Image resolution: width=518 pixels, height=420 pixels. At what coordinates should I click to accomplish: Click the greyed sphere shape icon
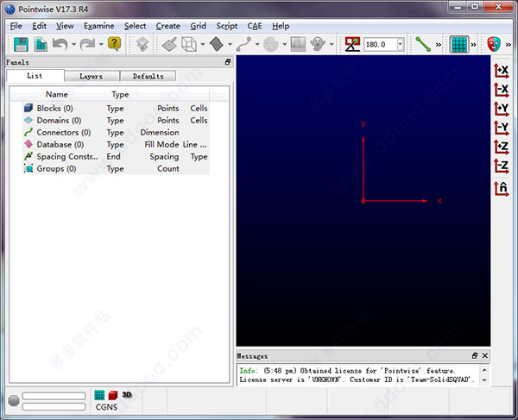click(271, 44)
